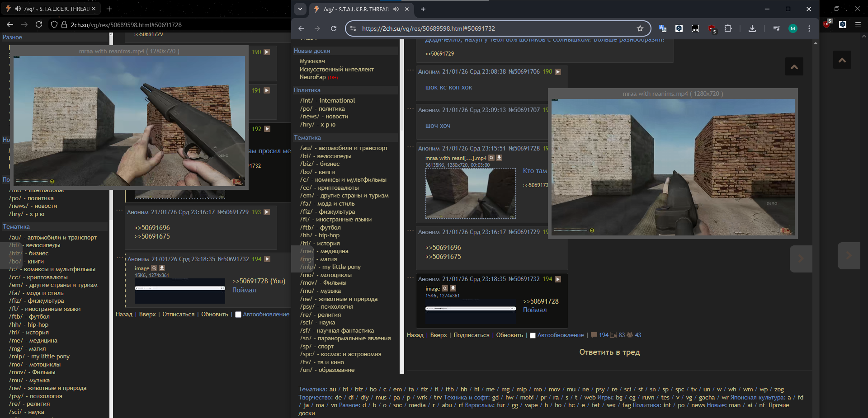Viewport: 868px width, 418px height.
Task: Go to next media in Chrome video viewer
Action: click(x=801, y=258)
